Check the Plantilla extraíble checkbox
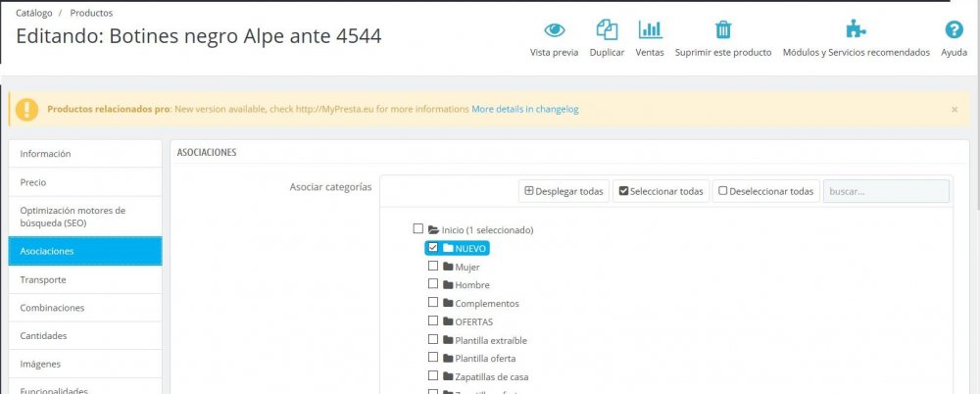 click(432, 339)
